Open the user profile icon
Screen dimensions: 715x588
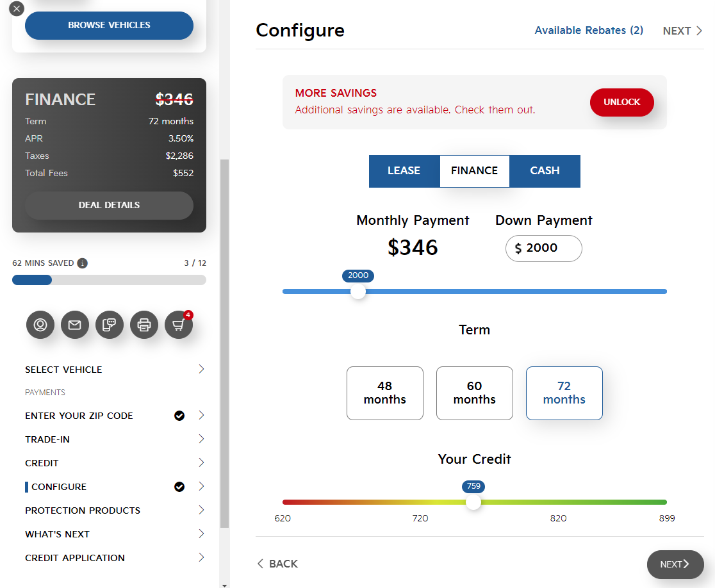40,325
